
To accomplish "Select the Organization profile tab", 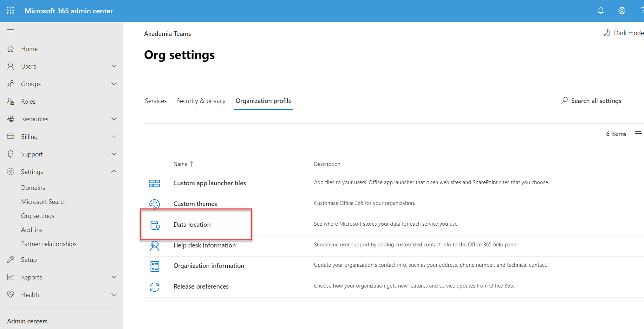I will [x=264, y=101].
